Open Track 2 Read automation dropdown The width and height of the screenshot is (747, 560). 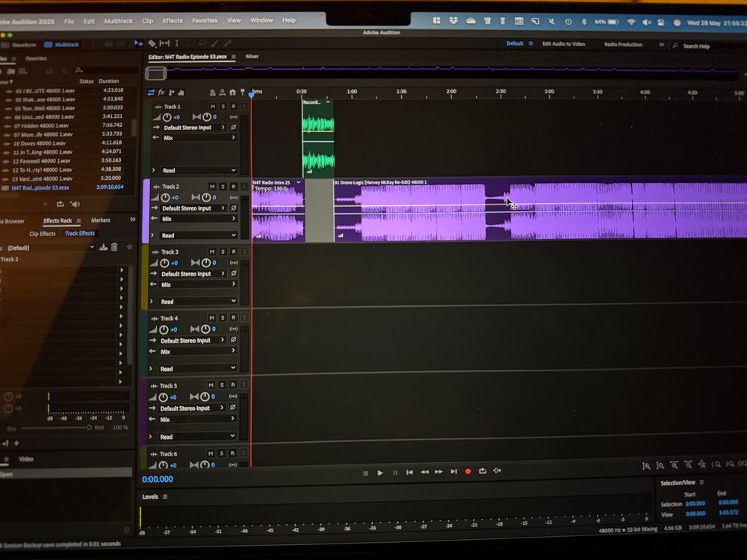click(199, 235)
